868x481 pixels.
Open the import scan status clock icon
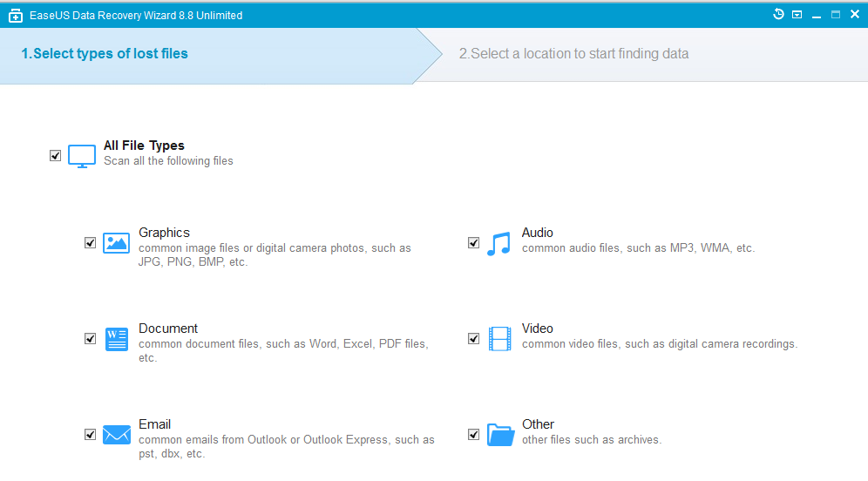click(x=778, y=15)
